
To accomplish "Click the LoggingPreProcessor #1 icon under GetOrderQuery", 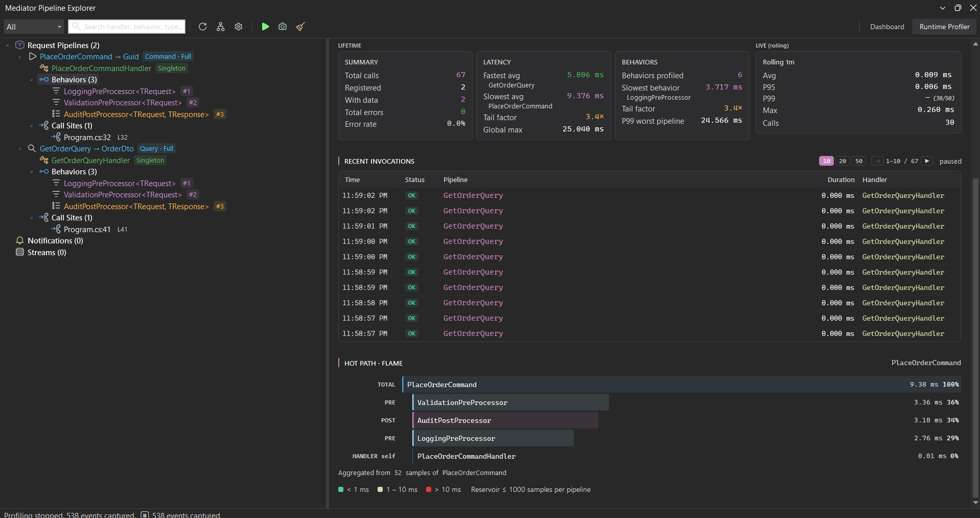I will [56, 183].
